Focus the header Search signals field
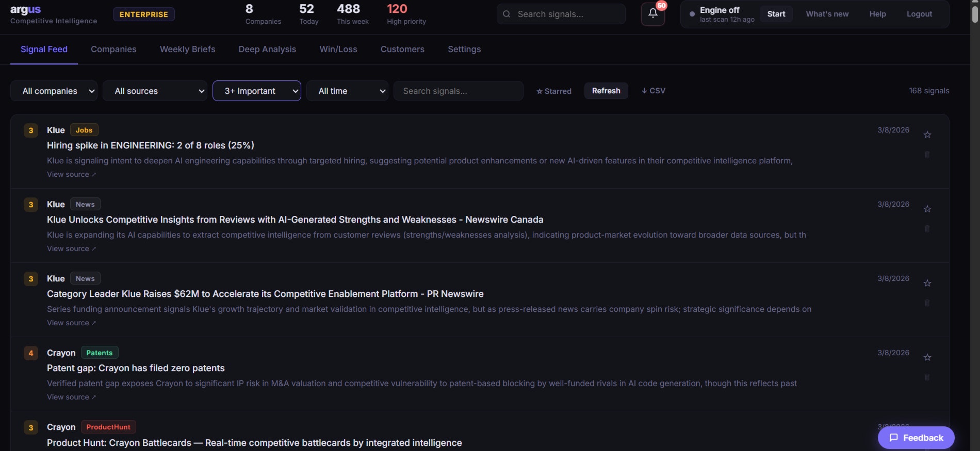This screenshot has width=980, height=451. point(561,14)
